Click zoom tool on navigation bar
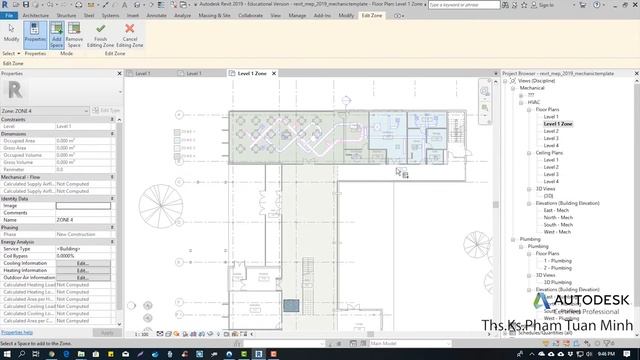 click(x=484, y=108)
